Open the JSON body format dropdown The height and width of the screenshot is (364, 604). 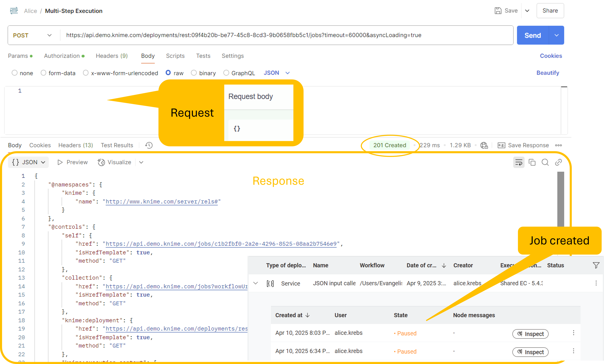click(277, 73)
